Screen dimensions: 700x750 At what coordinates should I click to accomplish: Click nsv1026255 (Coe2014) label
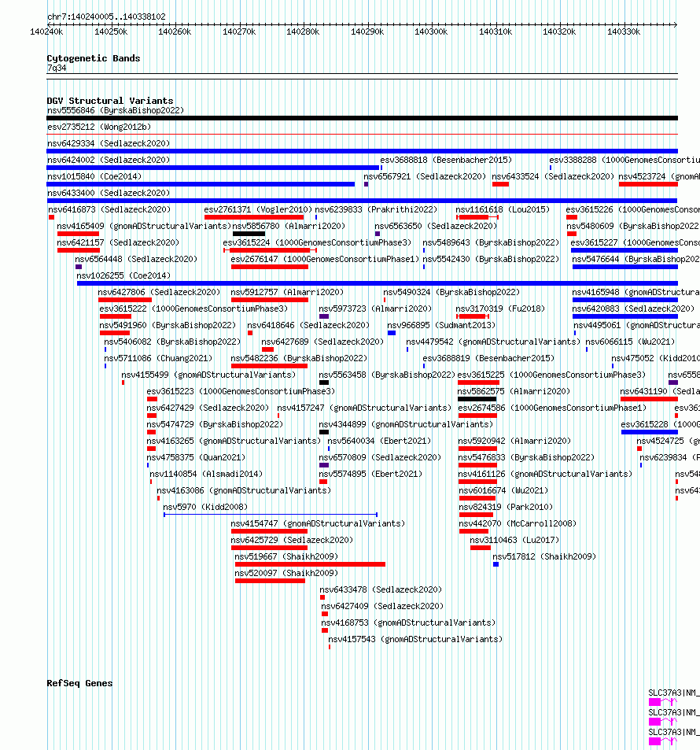pyautogui.click(x=123, y=275)
